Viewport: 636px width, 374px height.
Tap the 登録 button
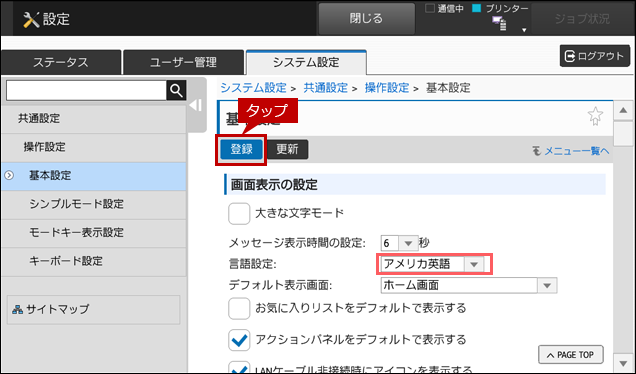click(x=241, y=150)
